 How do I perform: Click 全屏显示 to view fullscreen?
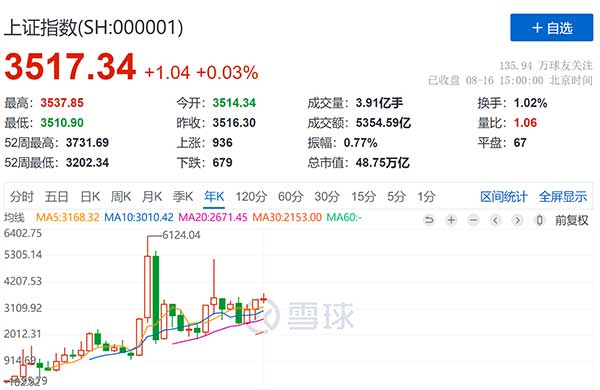(x=562, y=197)
